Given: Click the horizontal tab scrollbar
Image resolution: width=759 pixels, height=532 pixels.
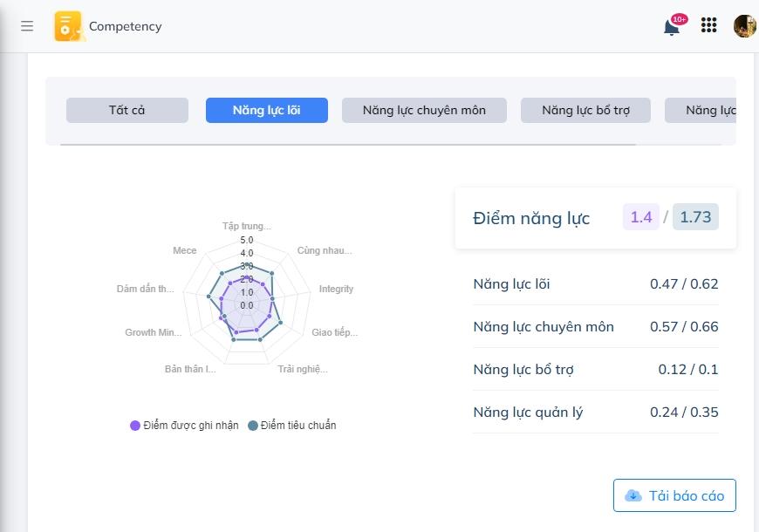Looking at the screenshot, I should [347, 145].
